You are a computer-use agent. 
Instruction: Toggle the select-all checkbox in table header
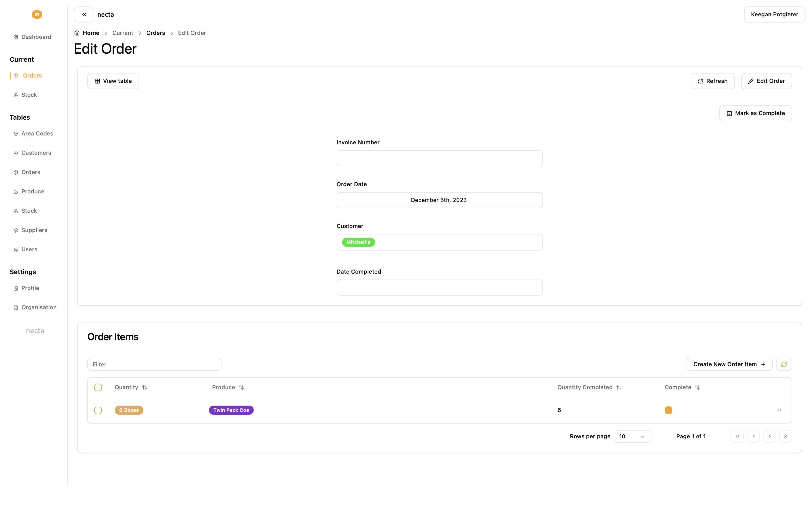[98, 387]
